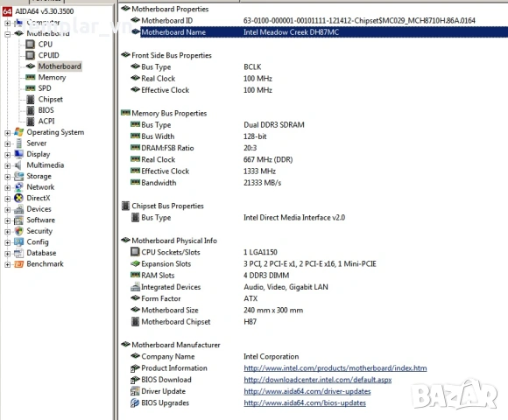Open the Intel Product Information link

(335, 367)
